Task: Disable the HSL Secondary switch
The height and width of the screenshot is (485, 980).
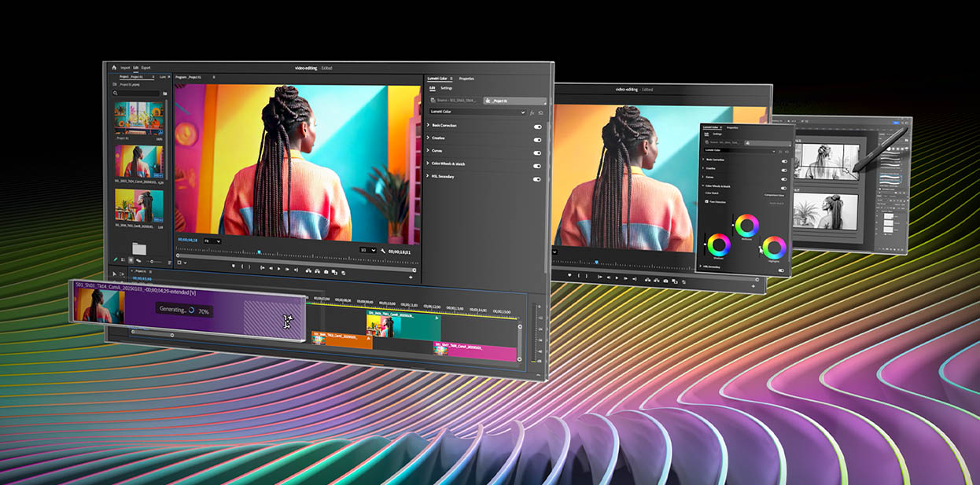Action: click(x=536, y=178)
